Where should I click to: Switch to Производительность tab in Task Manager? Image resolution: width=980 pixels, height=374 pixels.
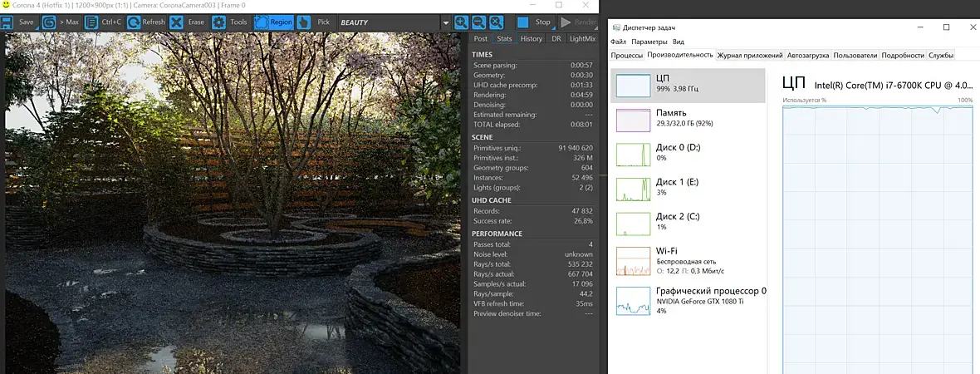[680, 55]
